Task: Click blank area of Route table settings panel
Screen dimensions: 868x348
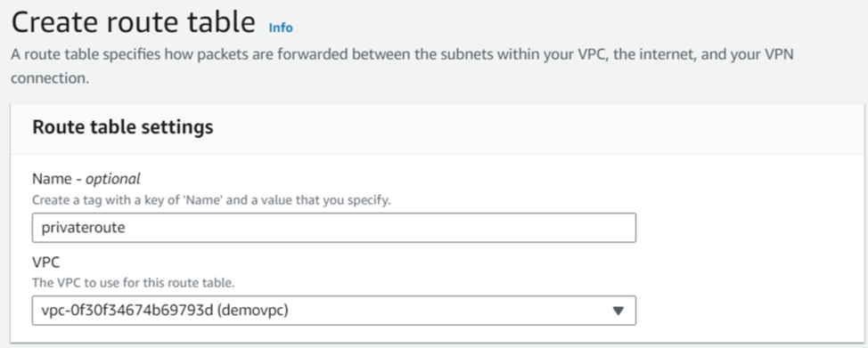Action: pyautogui.click(x=748, y=249)
